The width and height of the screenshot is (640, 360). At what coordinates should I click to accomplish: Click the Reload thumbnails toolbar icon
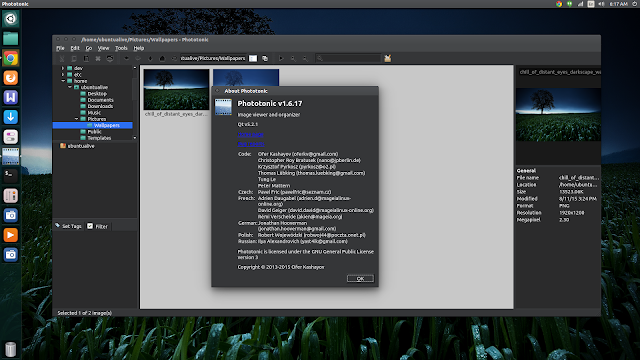tap(110, 58)
